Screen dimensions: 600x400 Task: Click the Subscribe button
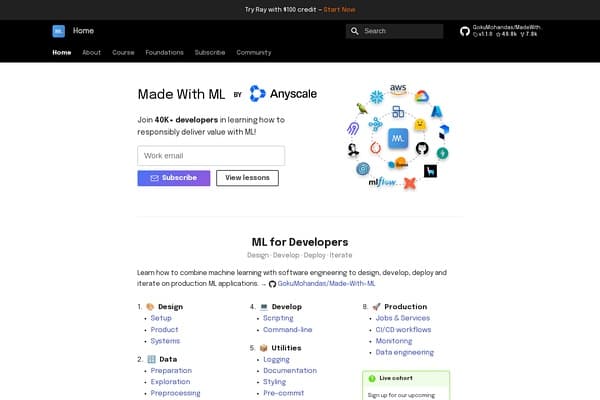pyautogui.click(x=174, y=178)
